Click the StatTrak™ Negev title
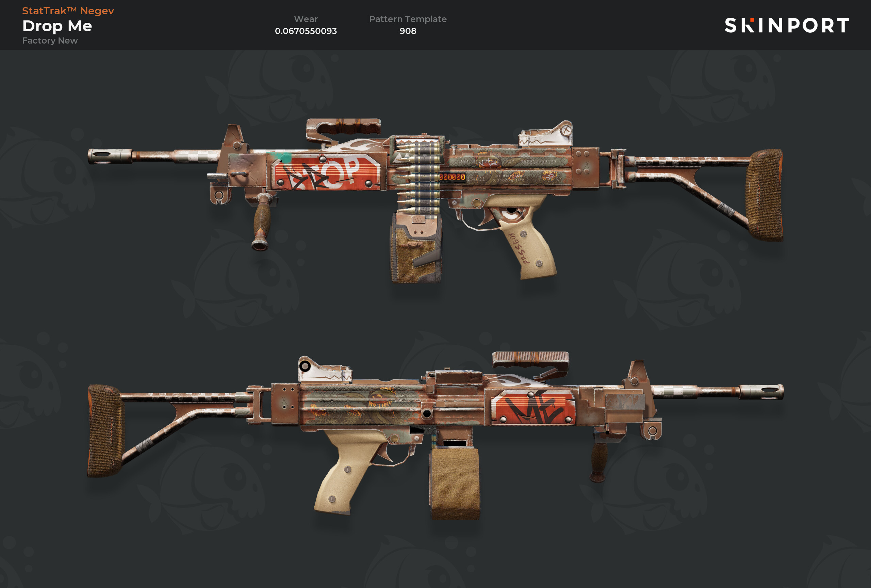 point(68,11)
